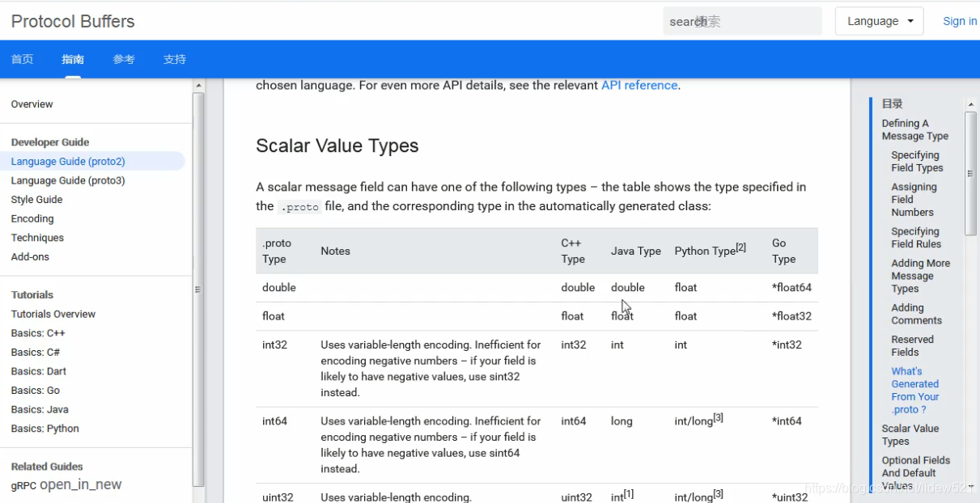Open the Add-ons page
The height and width of the screenshot is (503, 980).
click(30, 257)
